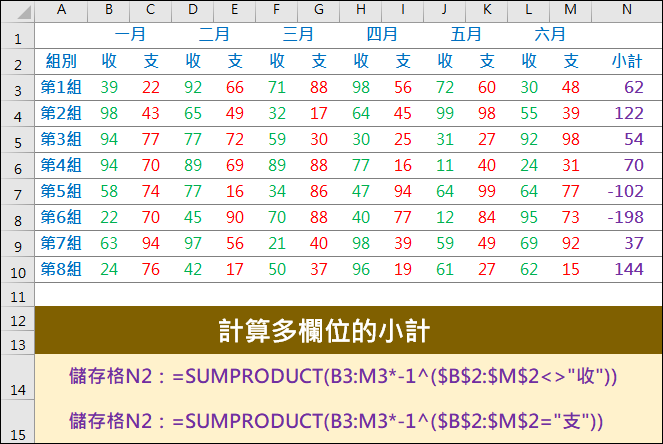
Task: Click subtotal cell showing 122
Action: point(627,114)
